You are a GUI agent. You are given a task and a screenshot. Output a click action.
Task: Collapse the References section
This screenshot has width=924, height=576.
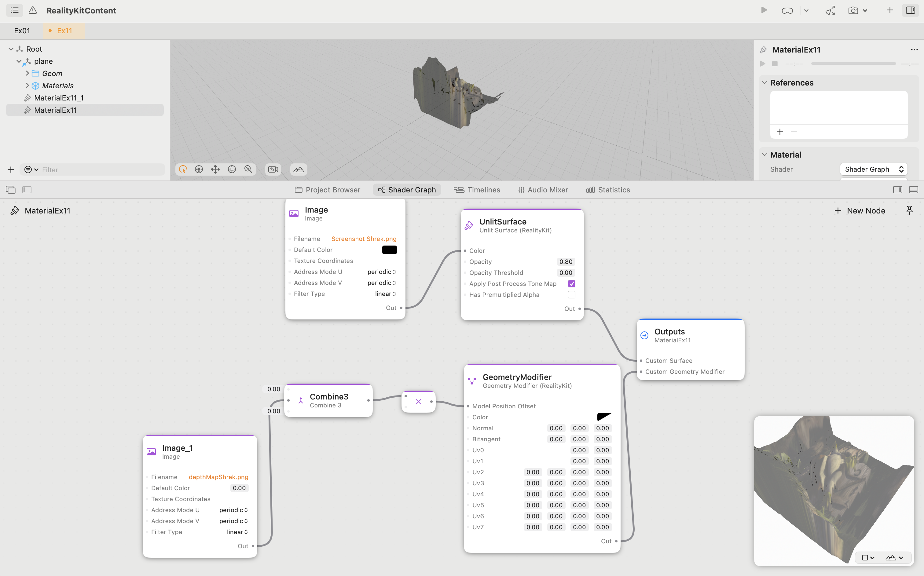tap(765, 82)
